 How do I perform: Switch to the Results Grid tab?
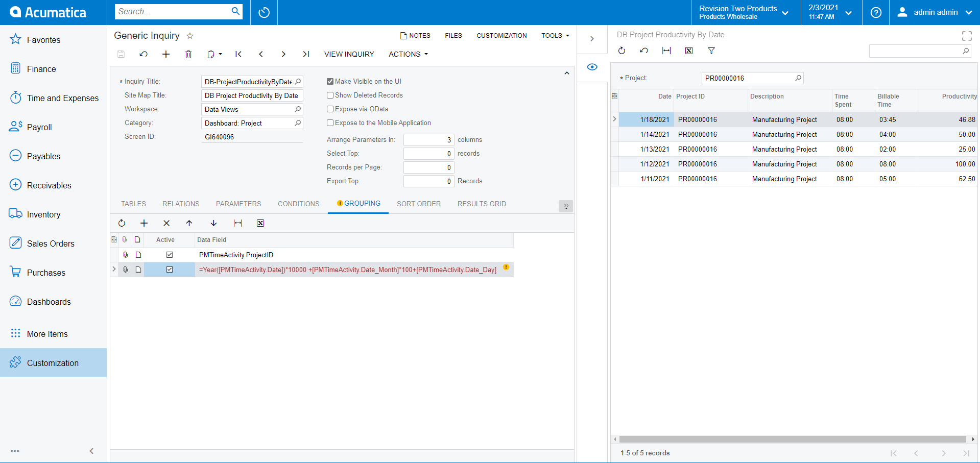482,204
